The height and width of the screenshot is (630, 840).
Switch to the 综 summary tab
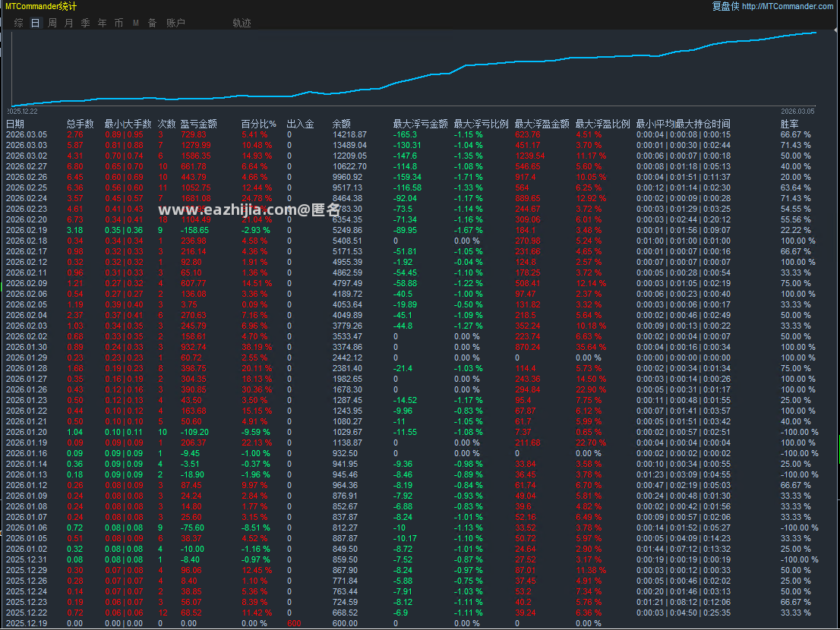[x=19, y=23]
